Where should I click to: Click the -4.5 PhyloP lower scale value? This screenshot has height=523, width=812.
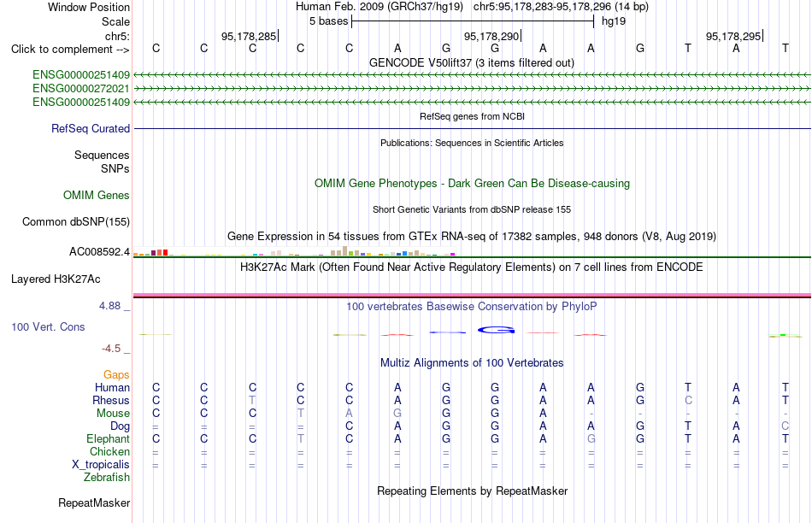point(111,349)
